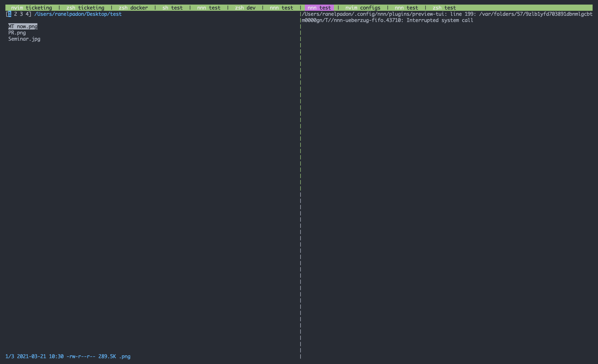Open the 'zsh docker' tmux window
598x364 pixels.
(x=133, y=7)
